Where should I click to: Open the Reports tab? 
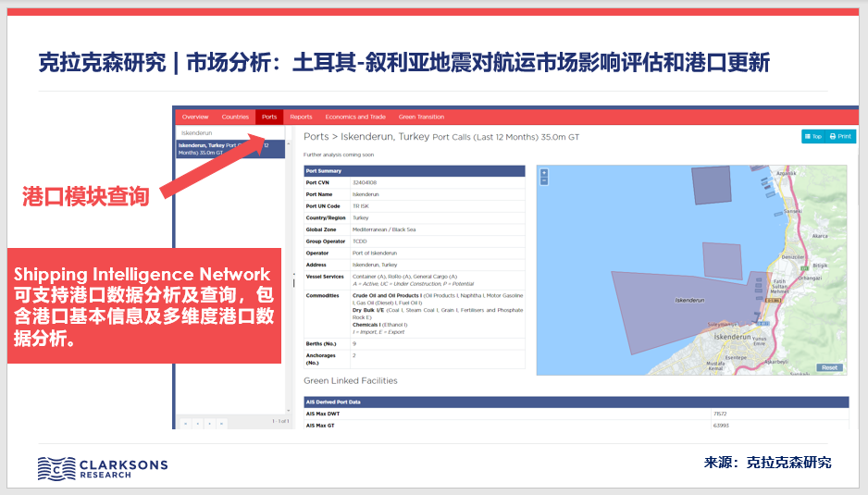[x=301, y=117]
